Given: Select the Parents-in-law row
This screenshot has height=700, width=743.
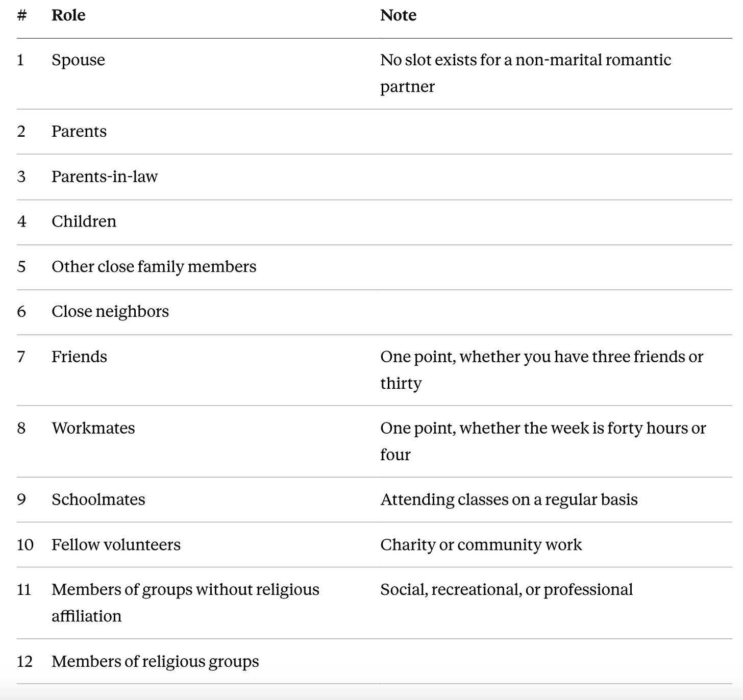Looking at the screenshot, I should coord(374,177).
